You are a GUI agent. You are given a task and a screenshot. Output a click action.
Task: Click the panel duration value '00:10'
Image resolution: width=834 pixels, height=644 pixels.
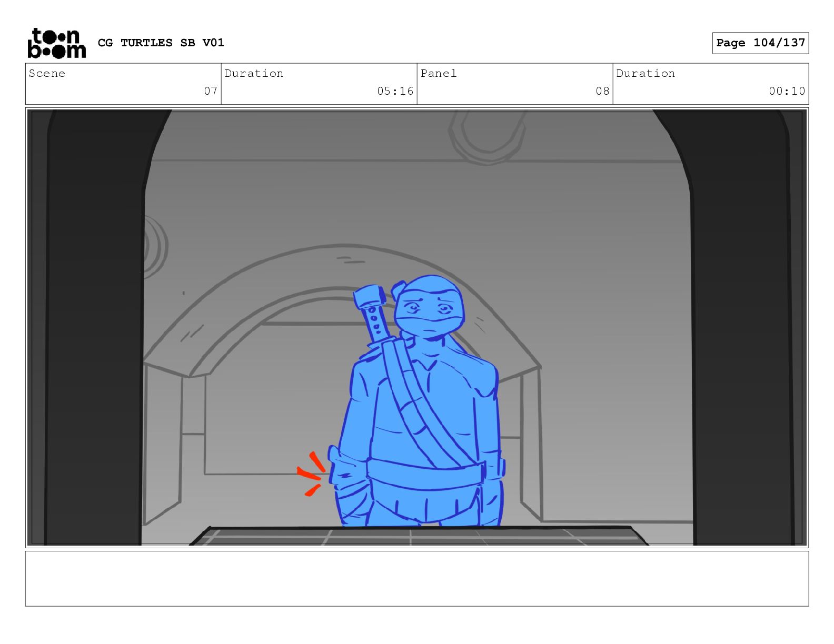[787, 91]
